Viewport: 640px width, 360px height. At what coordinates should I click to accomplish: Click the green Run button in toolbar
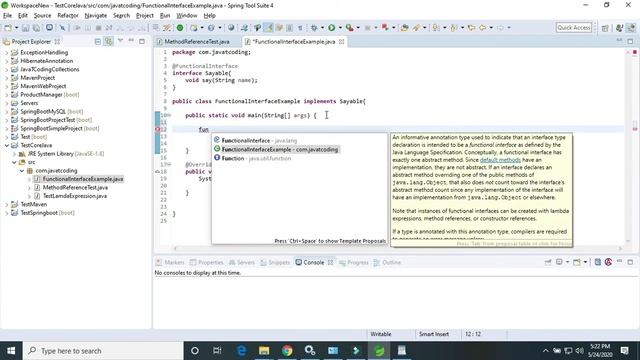point(331,28)
